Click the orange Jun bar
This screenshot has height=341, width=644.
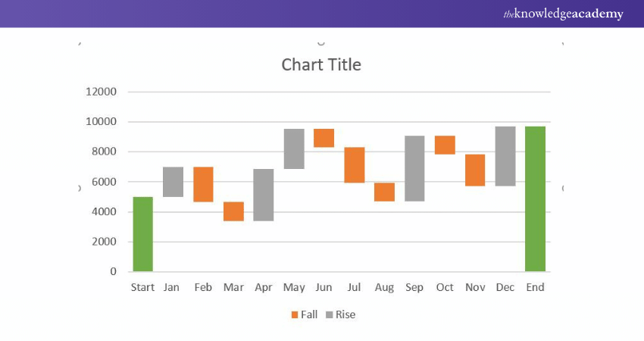click(x=324, y=138)
